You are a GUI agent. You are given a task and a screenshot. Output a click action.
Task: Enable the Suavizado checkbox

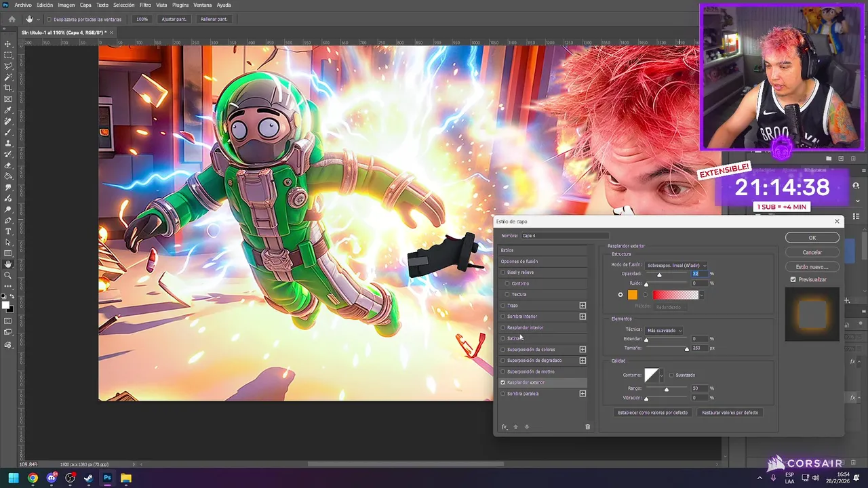pos(671,375)
